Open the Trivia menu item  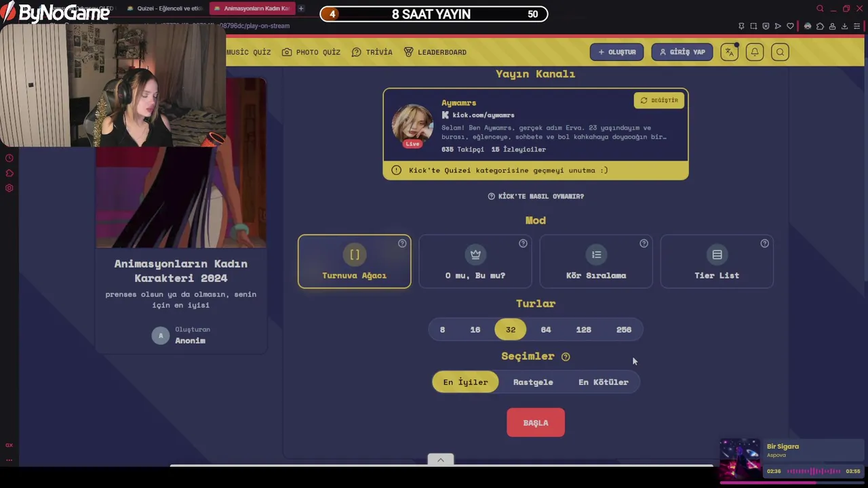tap(372, 52)
